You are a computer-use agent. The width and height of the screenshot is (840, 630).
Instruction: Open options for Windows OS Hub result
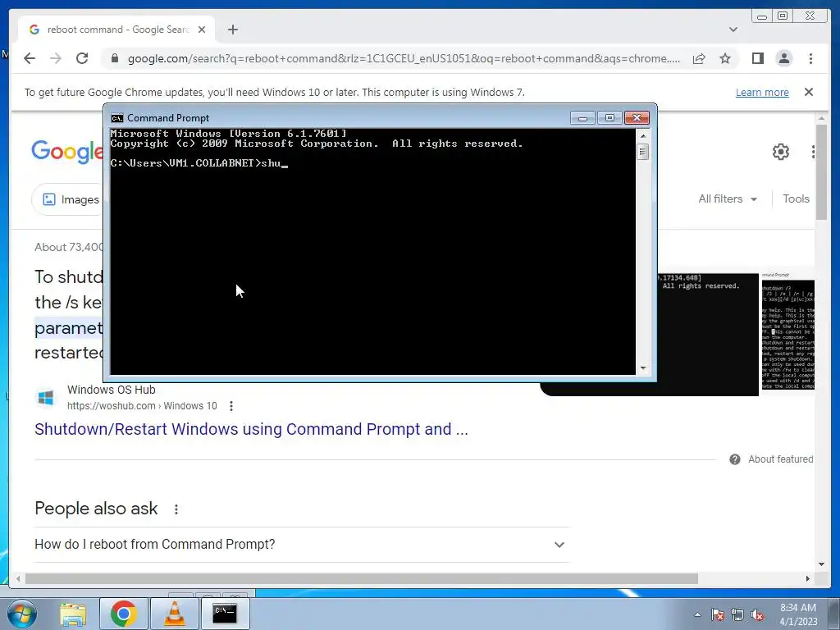coord(231,406)
